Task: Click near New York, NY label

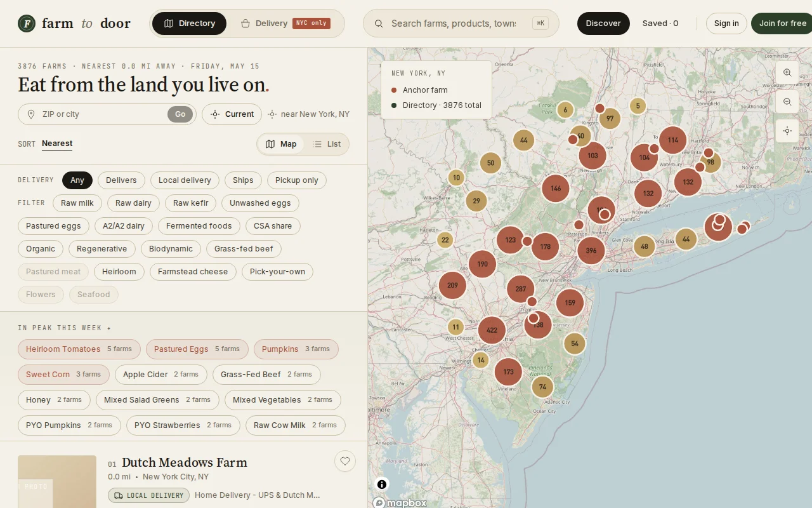Action: (x=309, y=114)
